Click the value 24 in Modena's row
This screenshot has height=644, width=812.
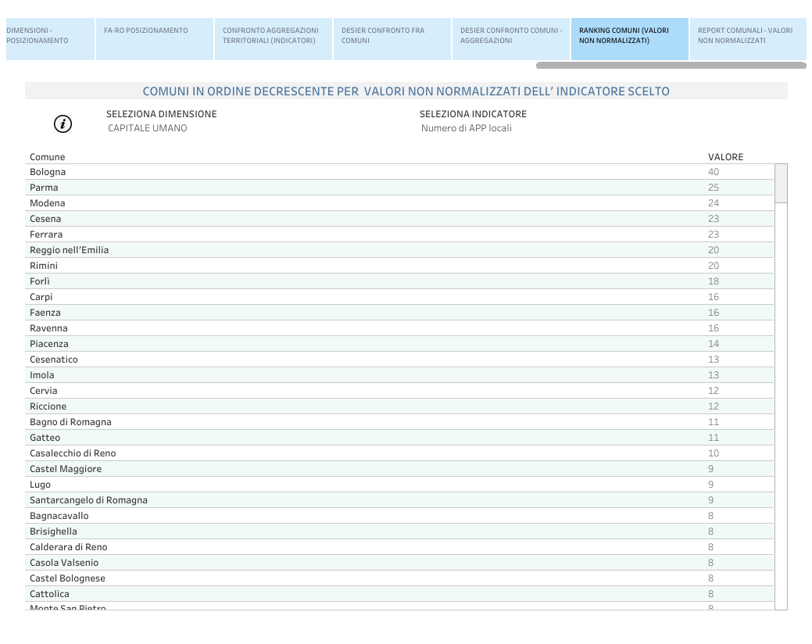coord(714,203)
